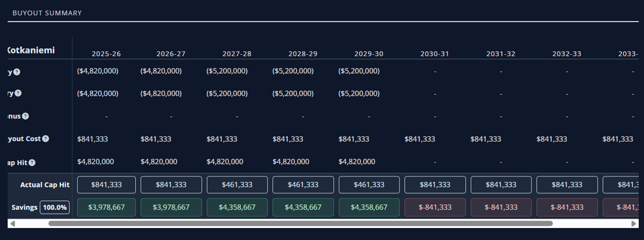Click the 2029-30 column header
The image size is (644, 240).
coord(369,54)
